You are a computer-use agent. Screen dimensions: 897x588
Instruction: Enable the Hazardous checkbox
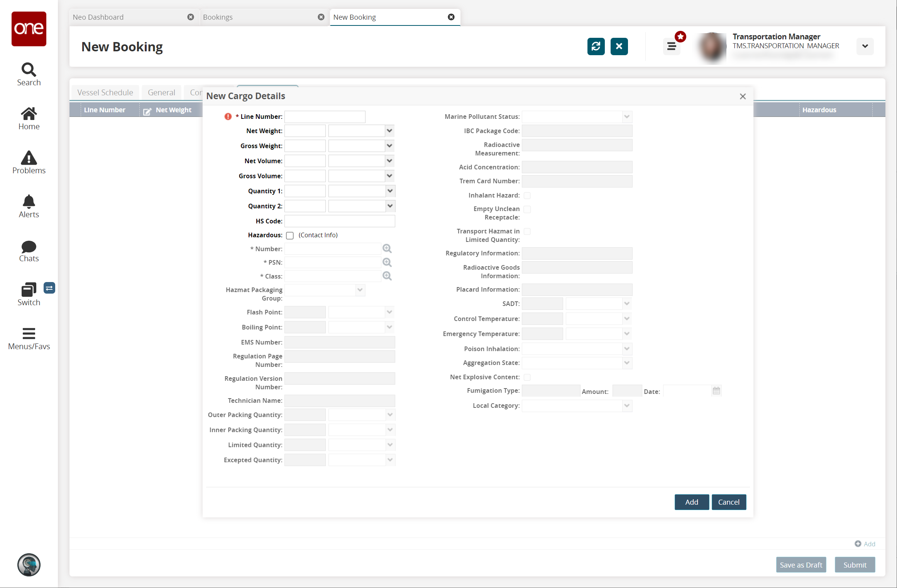click(289, 235)
